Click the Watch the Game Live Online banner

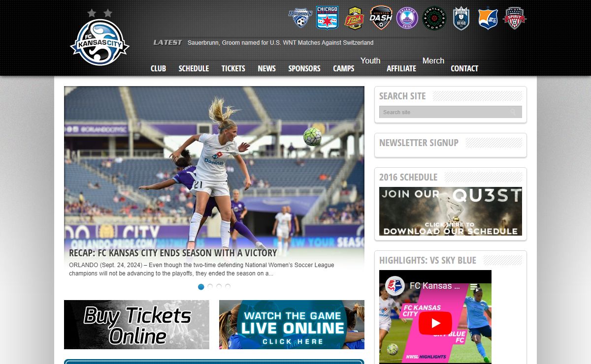[x=292, y=325]
